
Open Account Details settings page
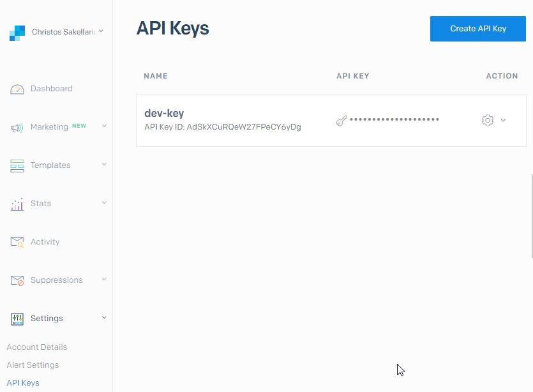click(x=37, y=347)
